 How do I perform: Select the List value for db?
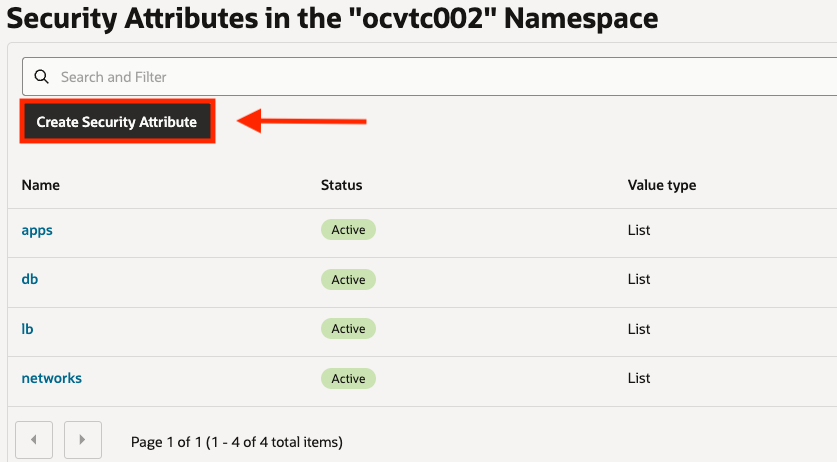click(x=639, y=280)
